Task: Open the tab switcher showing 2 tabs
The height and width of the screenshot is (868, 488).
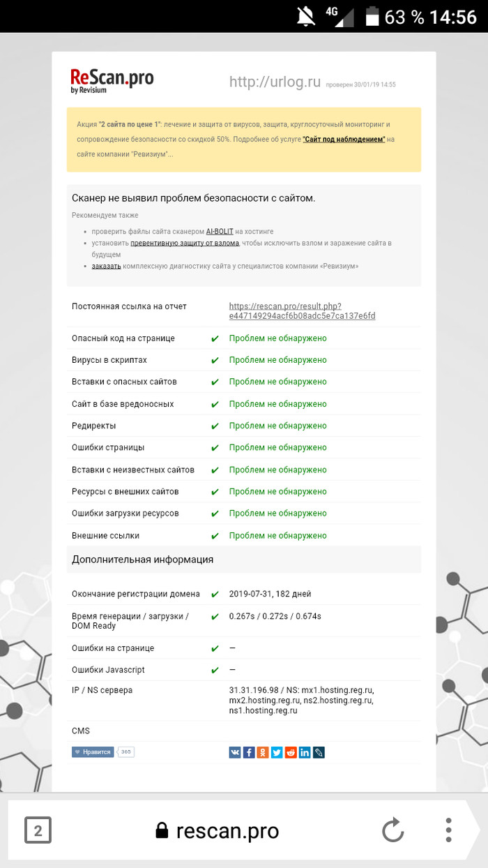Action: tap(38, 831)
